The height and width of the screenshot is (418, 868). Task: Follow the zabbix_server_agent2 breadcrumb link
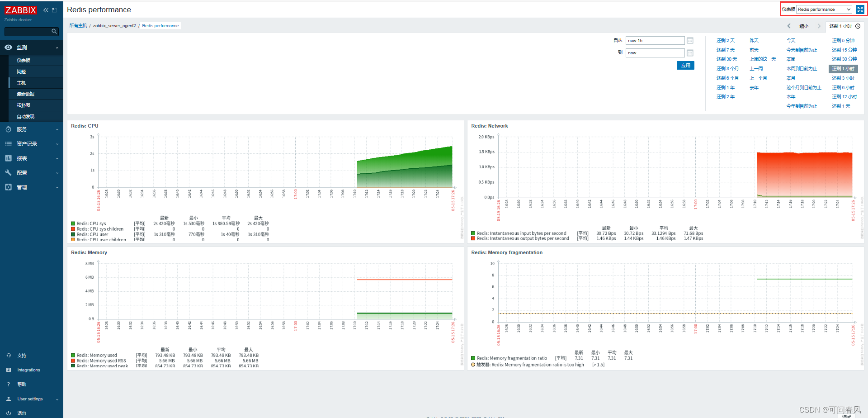pos(114,26)
